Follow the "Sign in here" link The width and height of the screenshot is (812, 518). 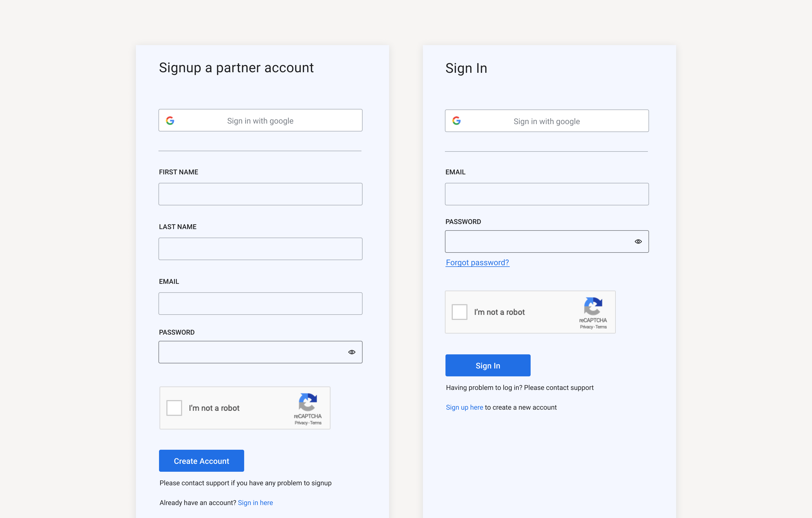click(x=255, y=503)
